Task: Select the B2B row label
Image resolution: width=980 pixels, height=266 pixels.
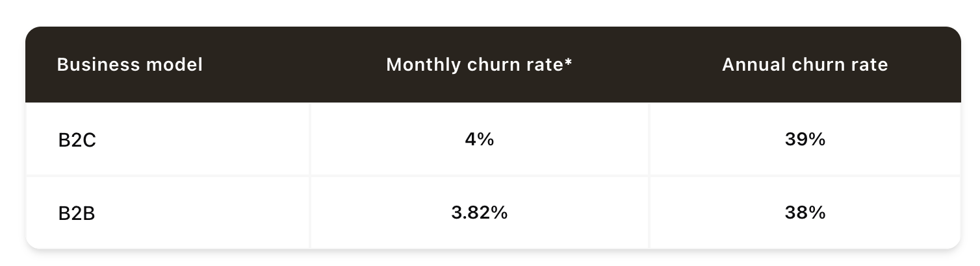Action: (77, 213)
